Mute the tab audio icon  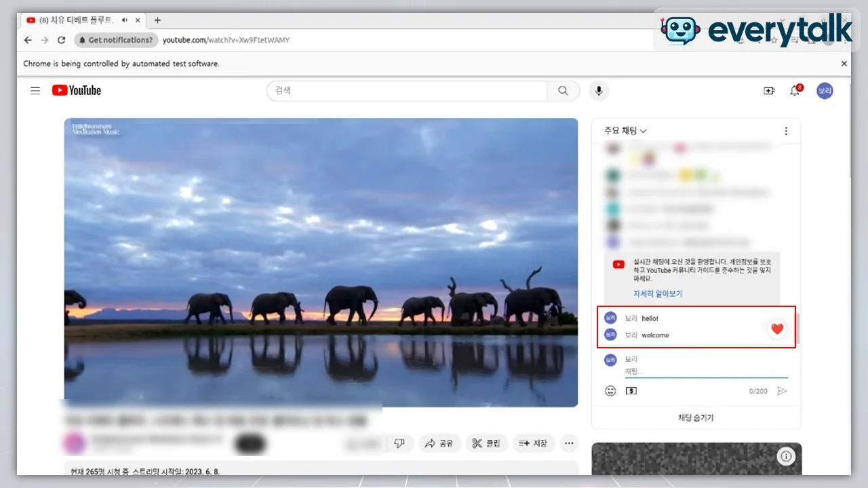point(124,20)
